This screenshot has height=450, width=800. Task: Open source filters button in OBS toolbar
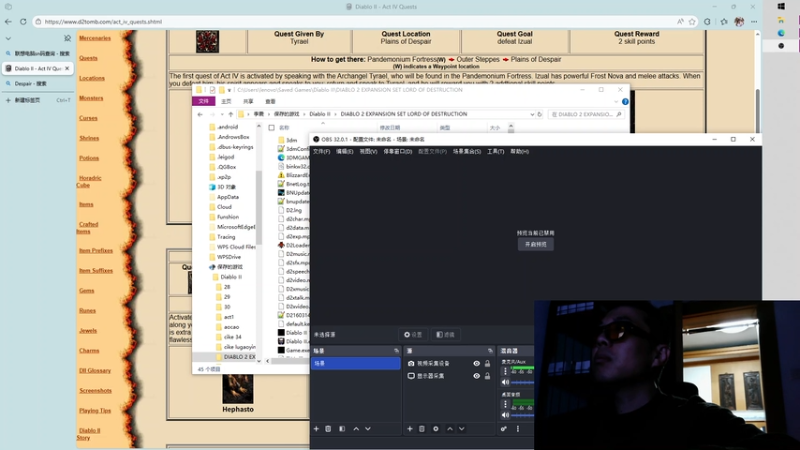pos(445,335)
